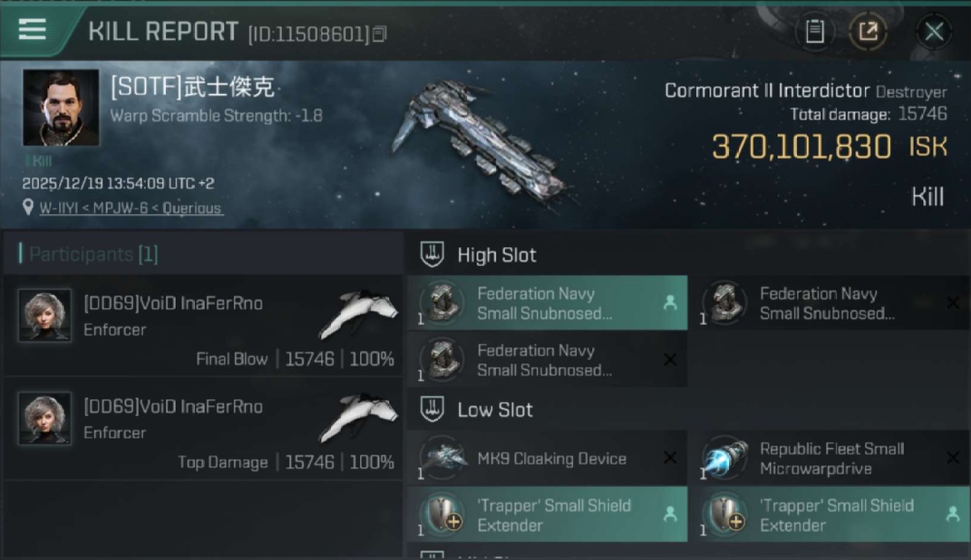971x560 pixels.
Task: Click the person icon on the second 'Trapper' Extender
Action: pos(952,514)
